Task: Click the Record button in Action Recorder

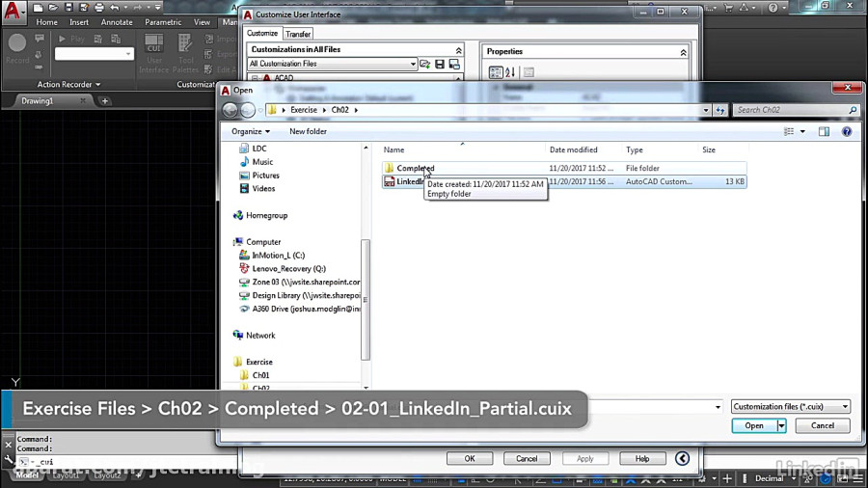Action: pyautogui.click(x=17, y=48)
